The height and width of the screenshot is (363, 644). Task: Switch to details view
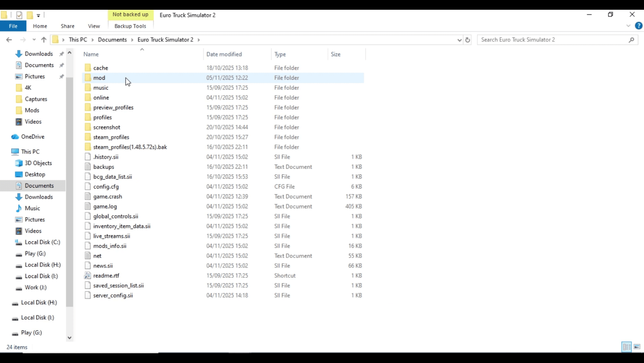(x=627, y=347)
